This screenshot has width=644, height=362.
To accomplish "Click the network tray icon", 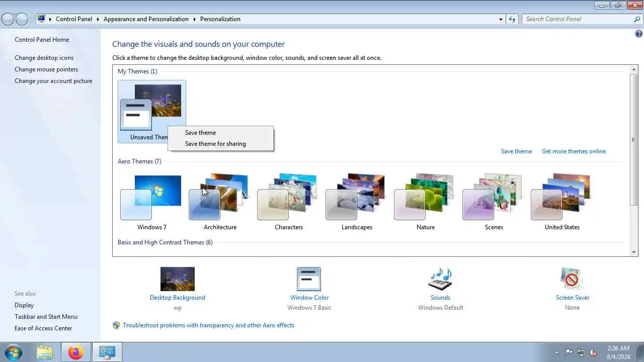I will click(x=581, y=352).
